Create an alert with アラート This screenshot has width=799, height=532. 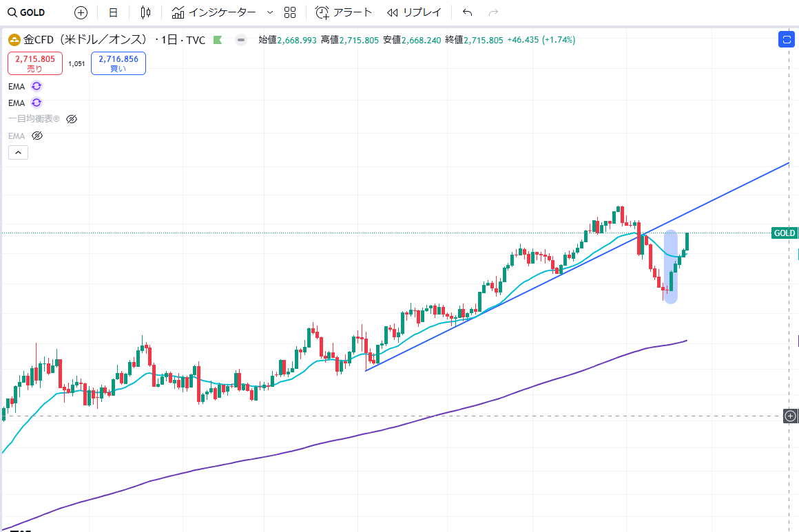[344, 12]
